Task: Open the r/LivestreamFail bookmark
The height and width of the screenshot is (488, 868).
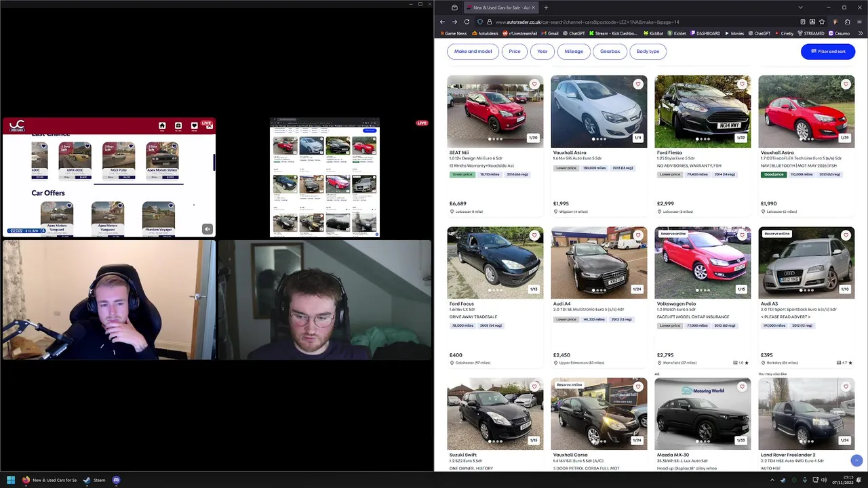Action: click(x=520, y=33)
